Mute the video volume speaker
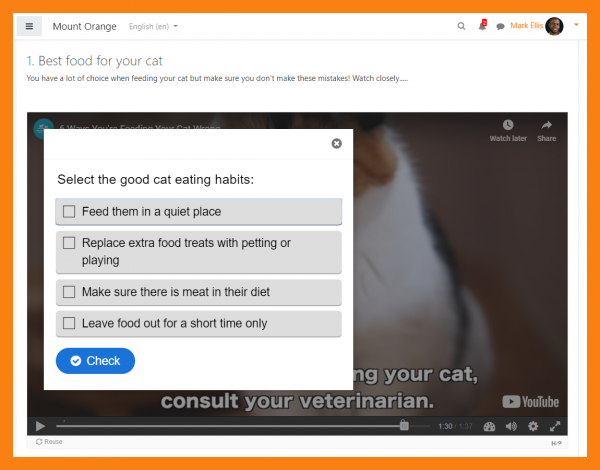 pyautogui.click(x=511, y=426)
